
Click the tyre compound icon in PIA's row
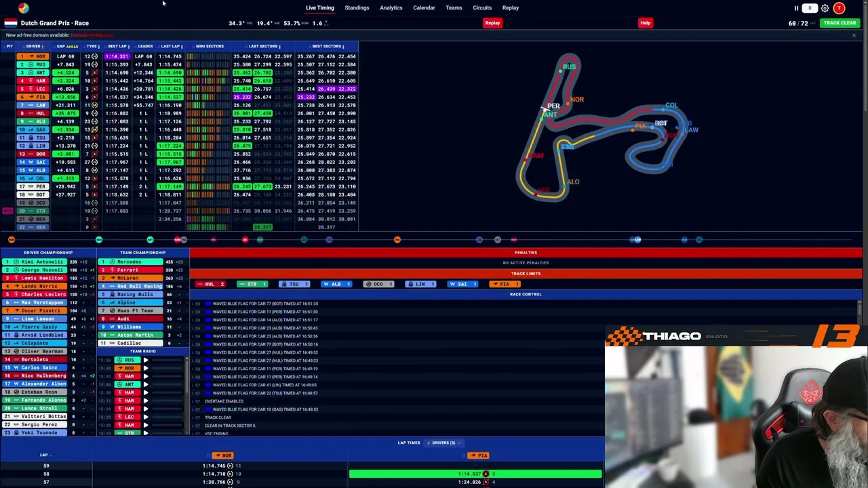94,97
